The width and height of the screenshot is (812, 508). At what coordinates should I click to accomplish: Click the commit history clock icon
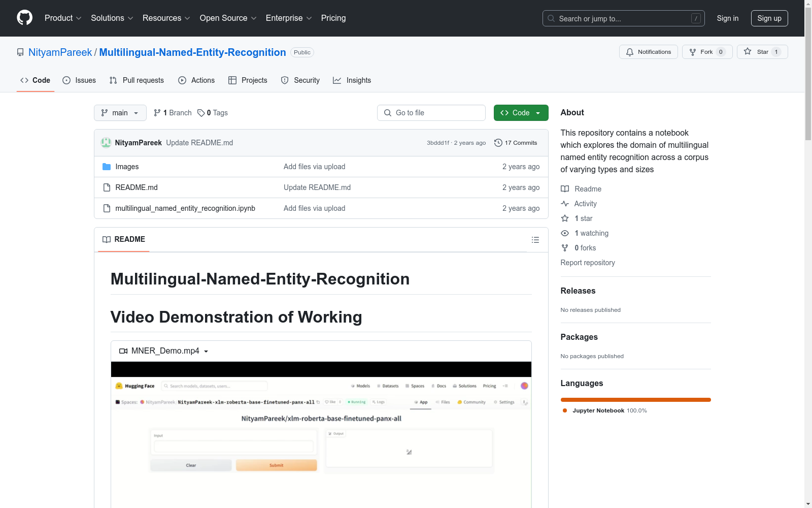498,143
